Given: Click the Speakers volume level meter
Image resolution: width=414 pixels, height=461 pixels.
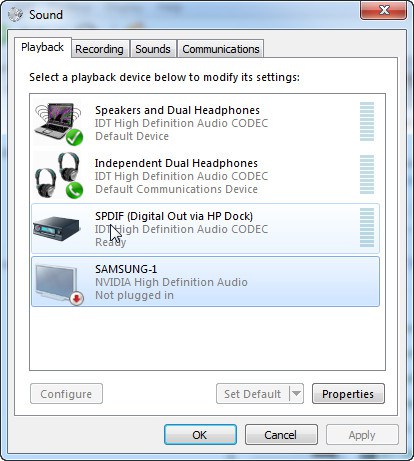Looking at the screenshot, I should 367,122.
